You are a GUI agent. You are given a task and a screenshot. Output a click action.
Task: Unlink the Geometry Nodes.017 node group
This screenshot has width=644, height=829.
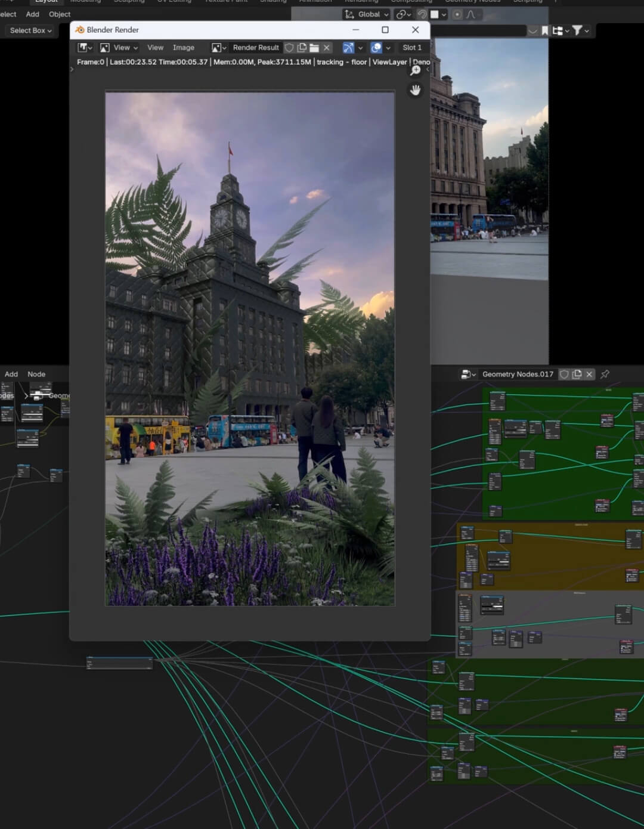click(589, 374)
